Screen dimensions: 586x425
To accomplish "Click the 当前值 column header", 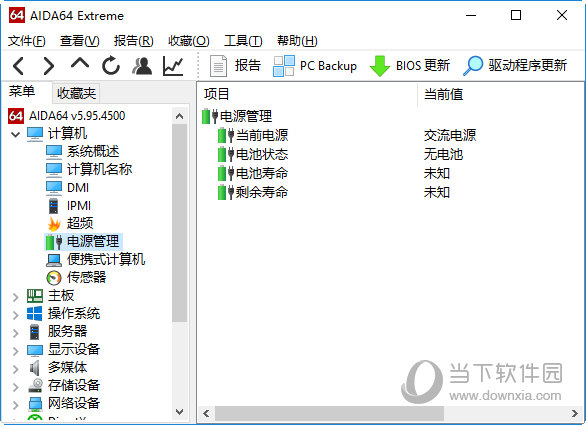I will coord(500,95).
